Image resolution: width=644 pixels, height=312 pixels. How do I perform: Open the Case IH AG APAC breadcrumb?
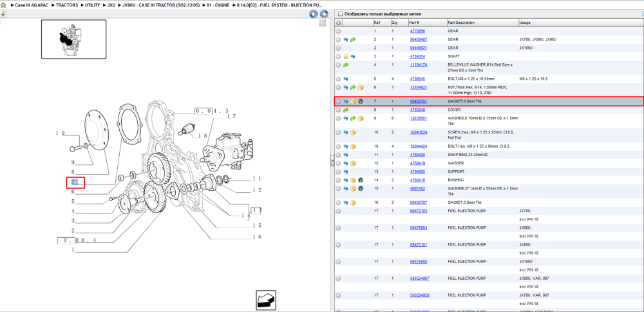[32, 5]
